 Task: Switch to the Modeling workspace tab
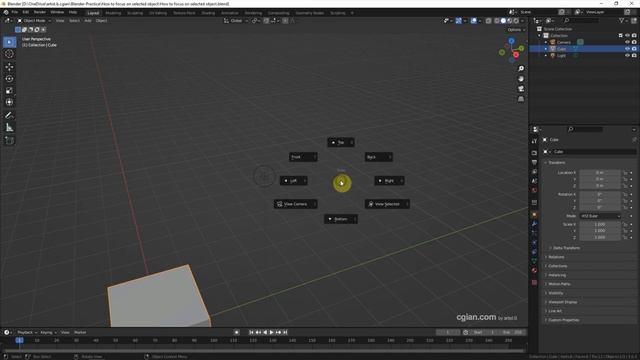pyautogui.click(x=113, y=13)
